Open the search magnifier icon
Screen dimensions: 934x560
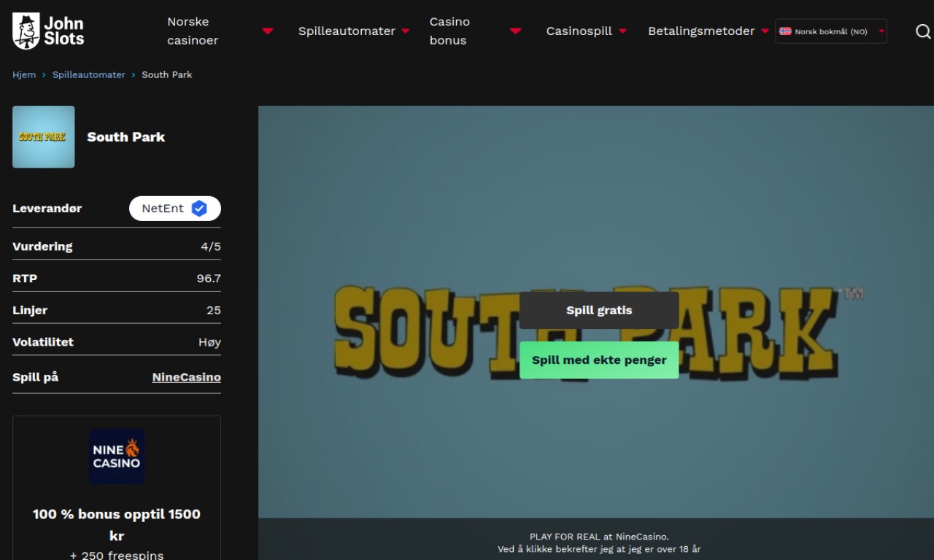pyautogui.click(x=923, y=31)
